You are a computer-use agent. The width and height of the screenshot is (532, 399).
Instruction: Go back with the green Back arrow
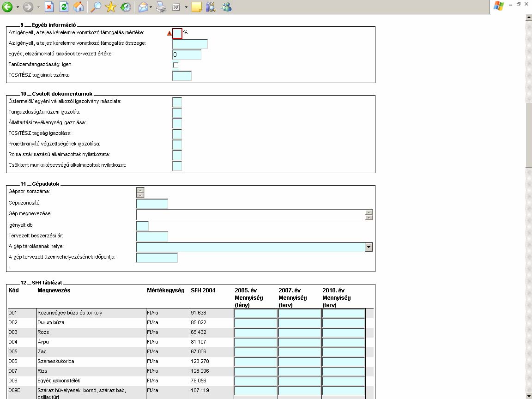pos(7,7)
